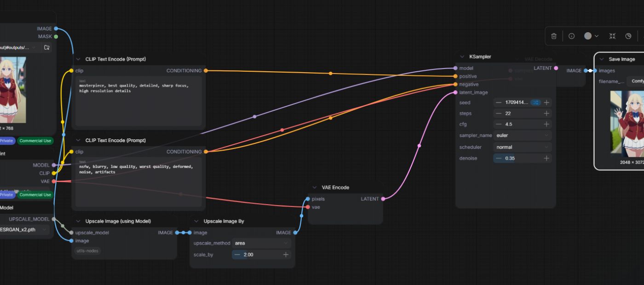Screen dimensions: 644x285
Task: Click the collapse node arrows icon
Action: tap(612, 36)
